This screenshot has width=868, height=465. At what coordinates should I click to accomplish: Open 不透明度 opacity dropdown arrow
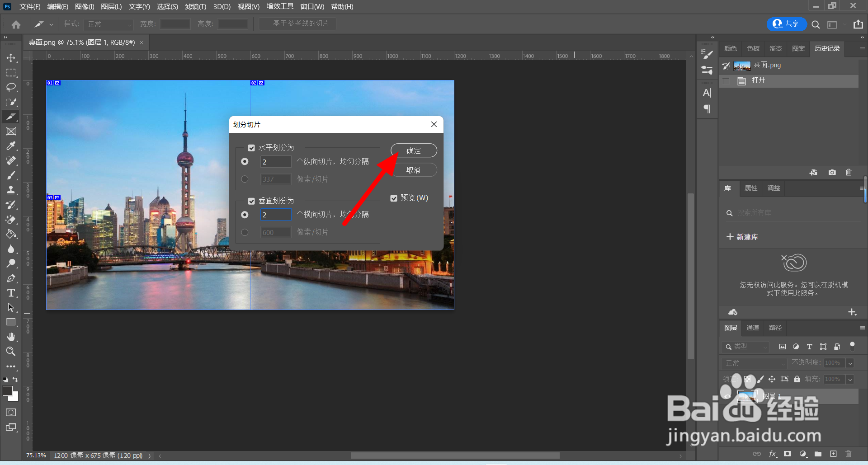850,363
